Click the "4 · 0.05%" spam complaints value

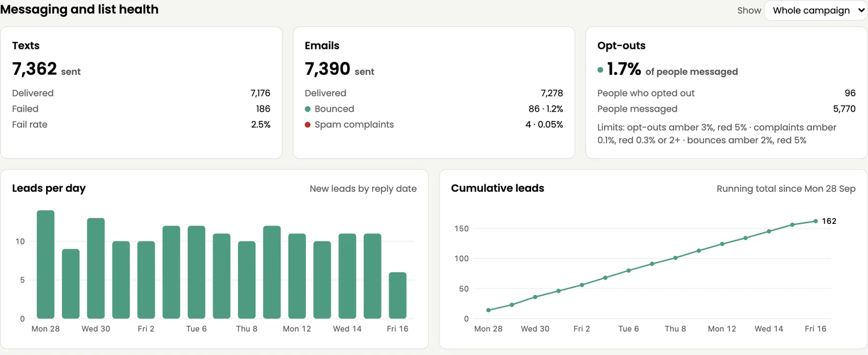[x=544, y=125]
